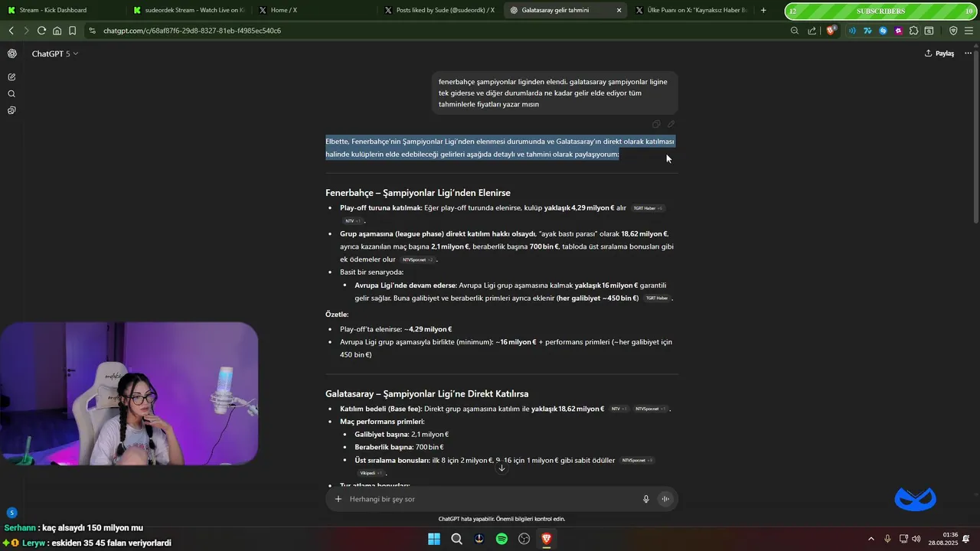Open the Brave VPN shield icon
The height and width of the screenshot is (551, 980).
(x=953, y=31)
